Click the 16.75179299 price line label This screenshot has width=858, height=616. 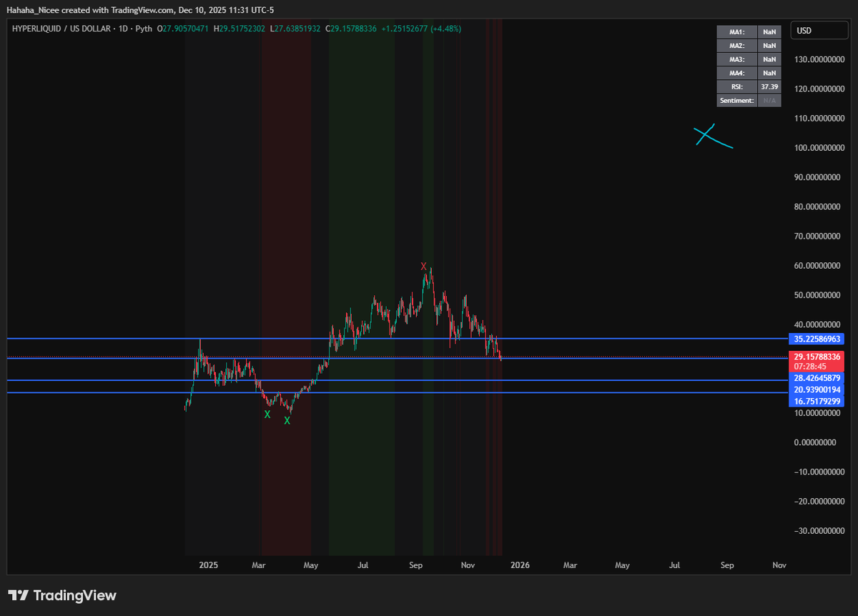(x=818, y=402)
